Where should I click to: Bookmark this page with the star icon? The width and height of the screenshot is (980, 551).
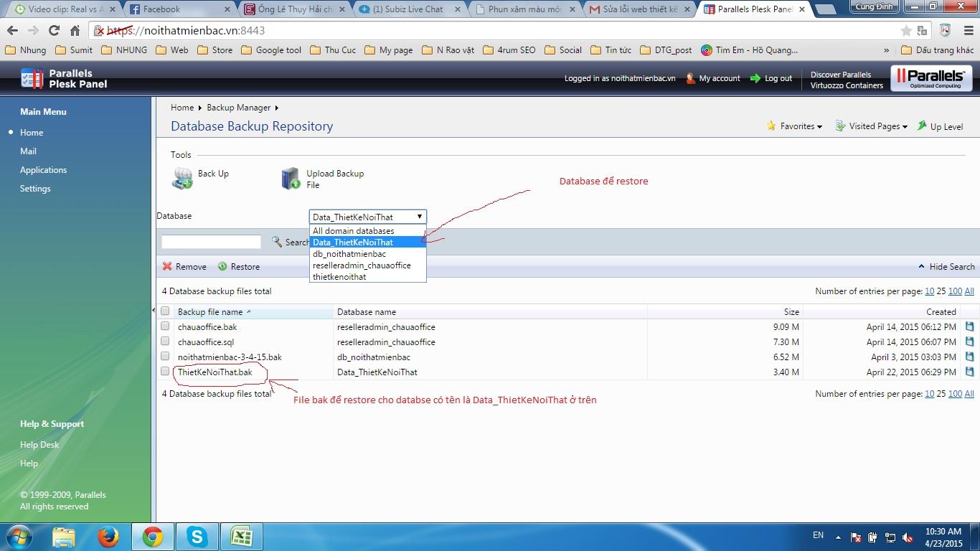(906, 30)
